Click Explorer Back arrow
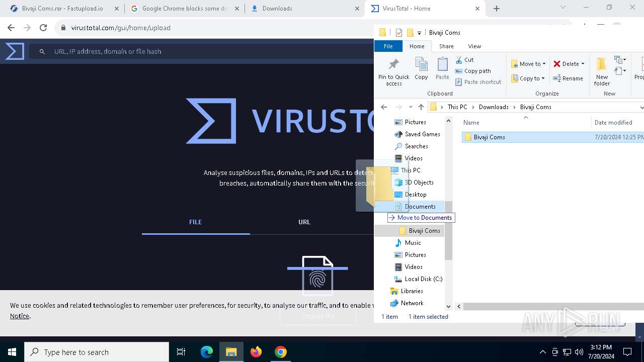644x362 pixels. pos(384,107)
